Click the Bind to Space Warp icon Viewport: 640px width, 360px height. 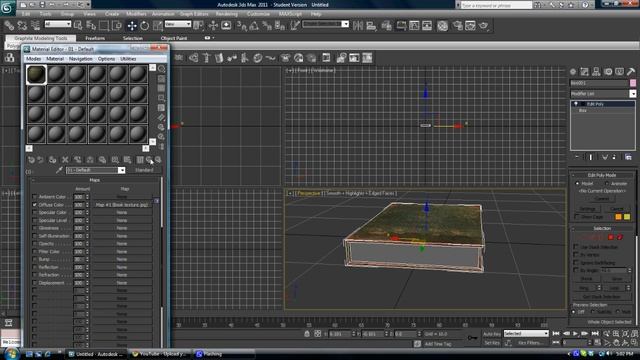pyautogui.click(x=36, y=26)
